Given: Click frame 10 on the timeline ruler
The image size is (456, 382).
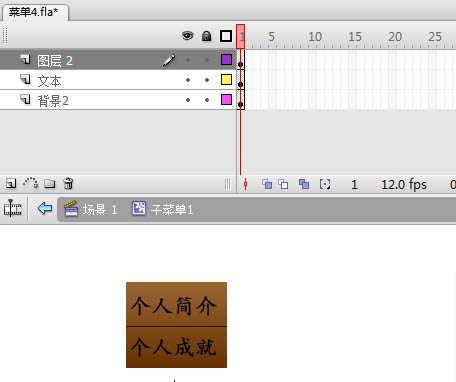Looking at the screenshot, I should tap(315, 37).
